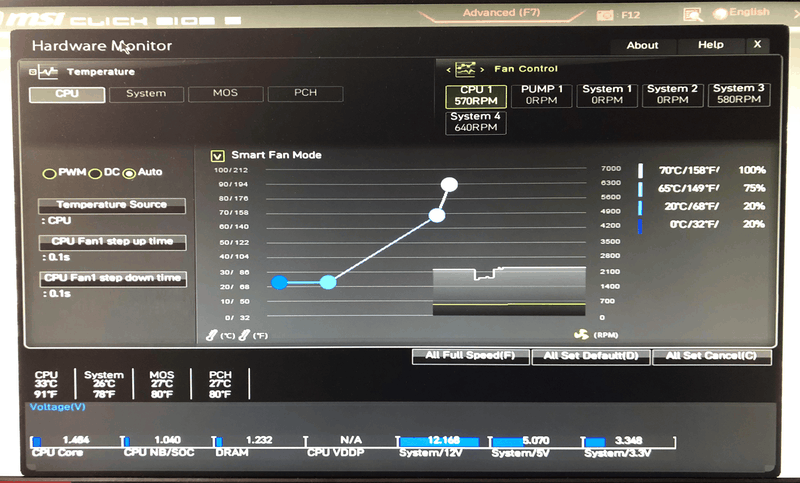Click the All Set Default(D) button
The image size is (800, 483).
coord(591,357)
